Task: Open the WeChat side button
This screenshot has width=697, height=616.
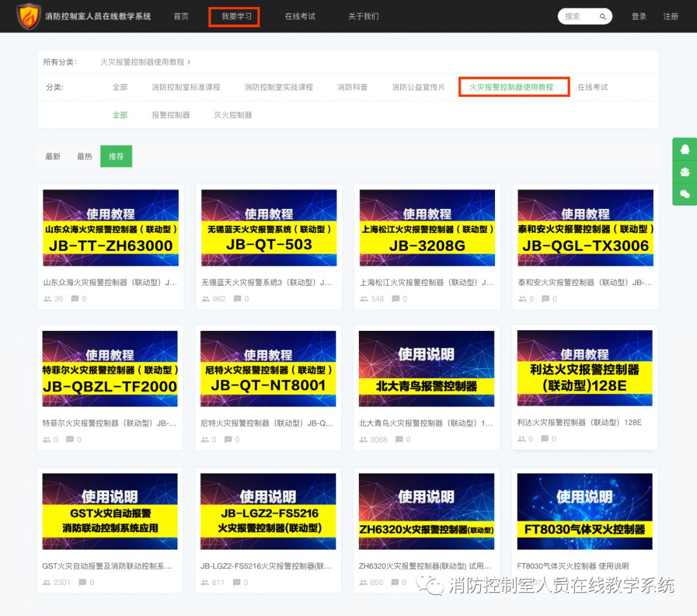Action: click(x=685, y=194)
